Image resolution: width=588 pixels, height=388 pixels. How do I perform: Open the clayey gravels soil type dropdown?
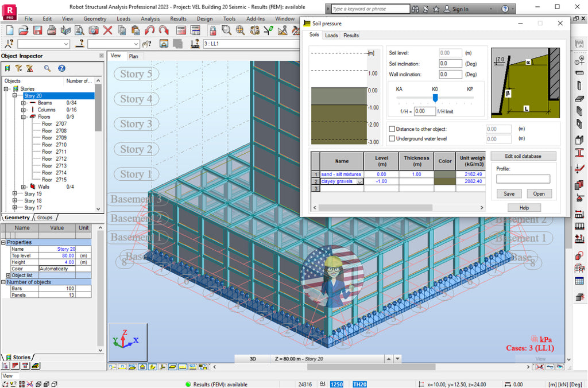coord(359,181)
